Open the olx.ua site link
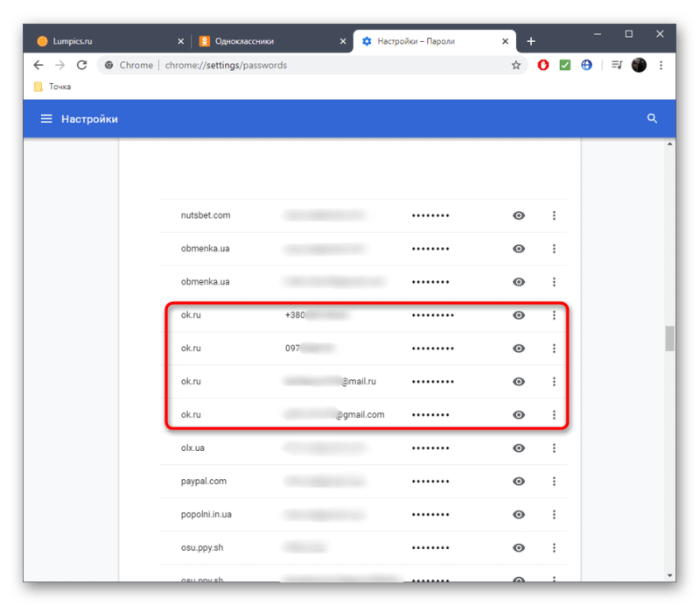The width and height of the screenshot is (700, 606). click(x=192, y=447)
